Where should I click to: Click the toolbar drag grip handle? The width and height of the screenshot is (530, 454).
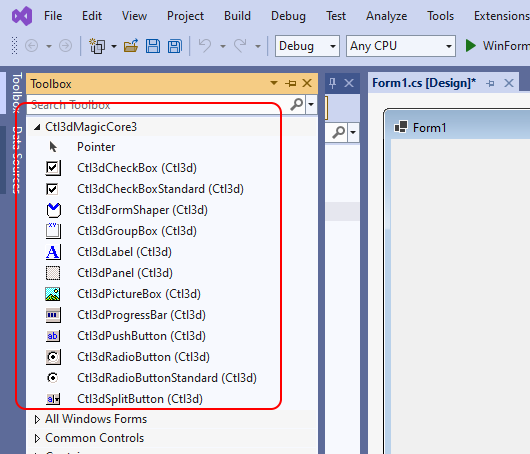15,46
